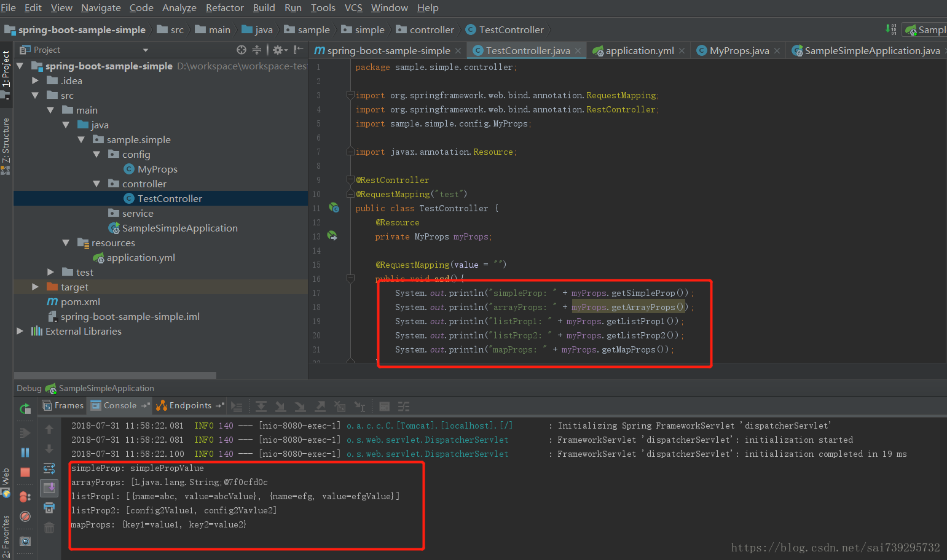Fold the asd method at line 16
The height and width of the screenshot is (560, 947).
click(x=350, y=279)
